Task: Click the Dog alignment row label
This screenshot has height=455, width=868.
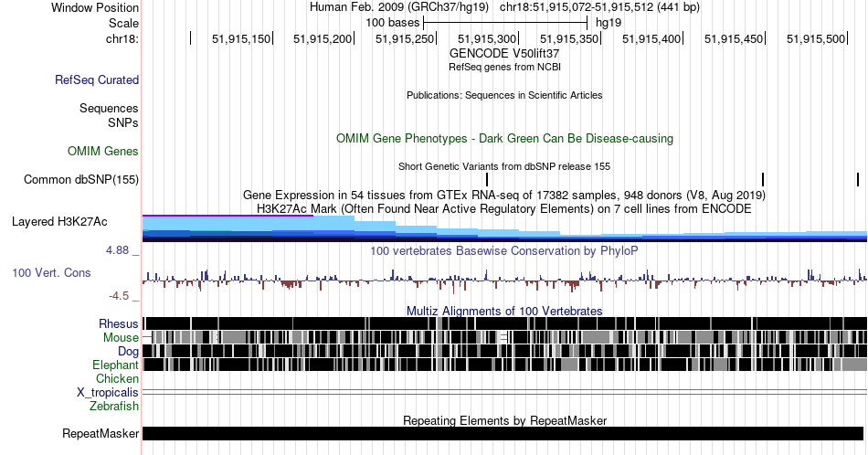Action: point(129,352)
